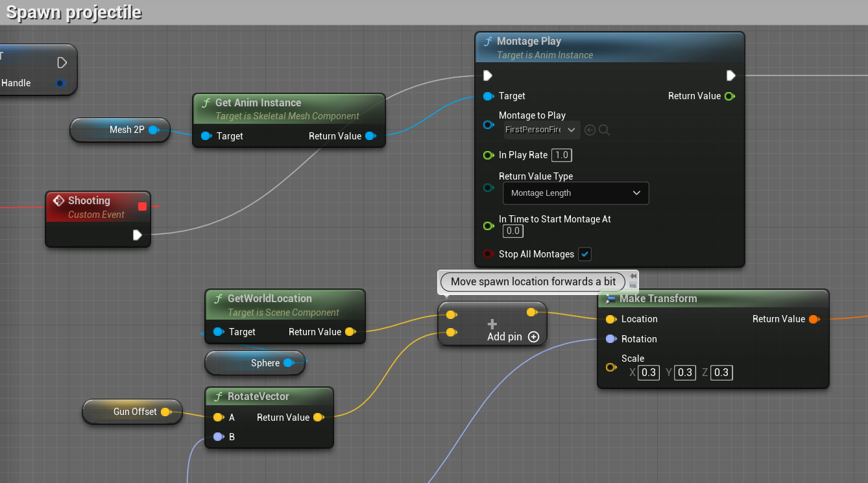Click Return Value pin on Get Anim Instance
This screenshot has height=483, width=868.
point(370,136)
